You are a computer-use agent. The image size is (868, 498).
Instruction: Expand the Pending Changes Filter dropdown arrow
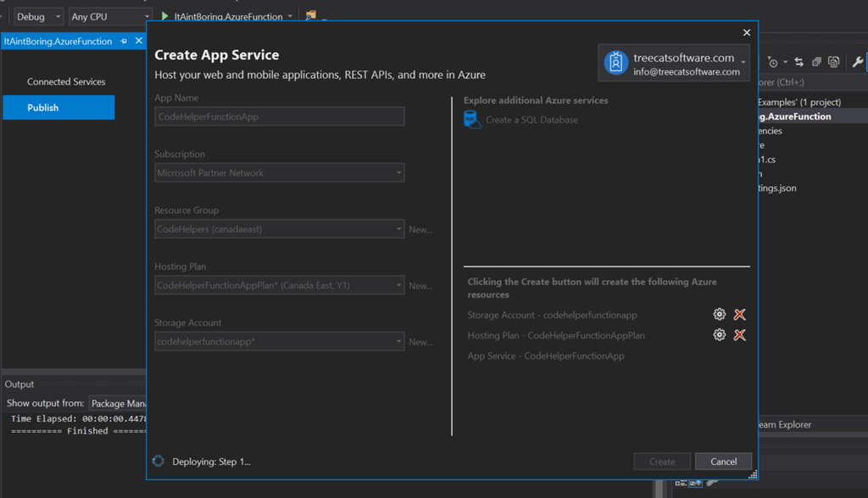(785, 62)
